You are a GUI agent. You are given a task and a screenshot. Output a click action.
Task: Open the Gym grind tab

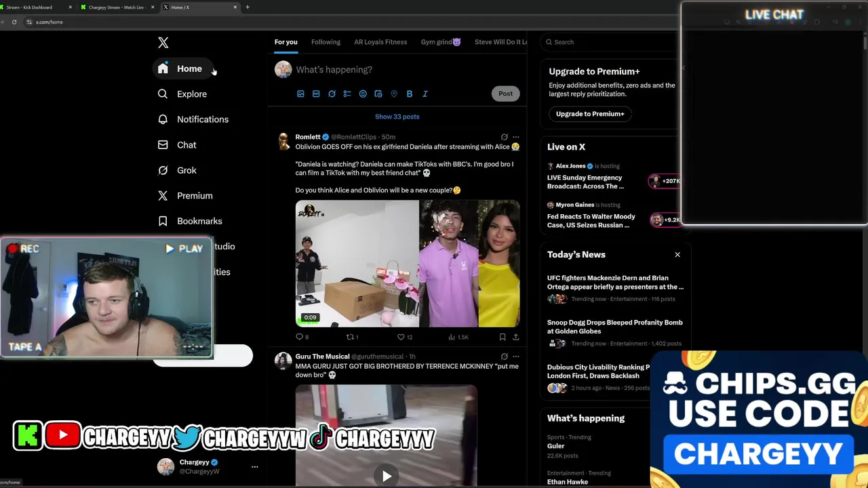pyautogui.click(x=441, y=42)
